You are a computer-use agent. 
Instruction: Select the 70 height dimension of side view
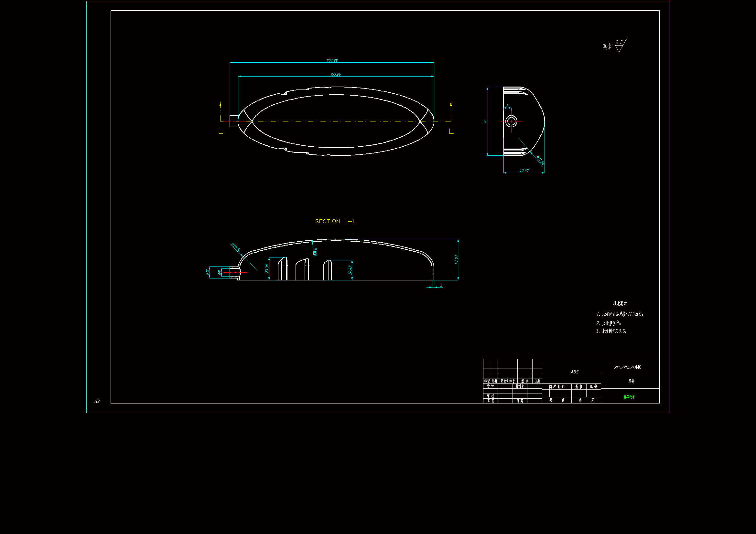coord(485,121)
